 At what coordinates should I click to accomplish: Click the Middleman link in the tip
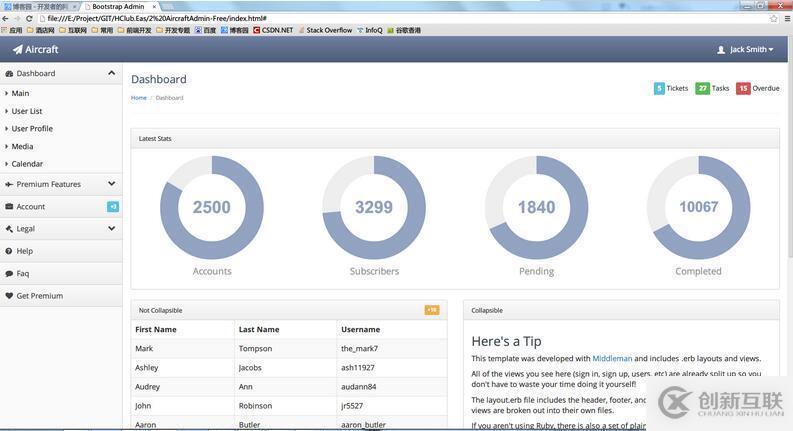coord(612,358)
